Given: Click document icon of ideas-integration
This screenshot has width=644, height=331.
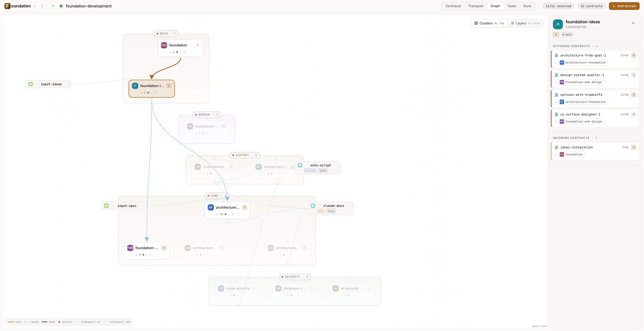Looking at the screenshot, I should pos(556,148).
